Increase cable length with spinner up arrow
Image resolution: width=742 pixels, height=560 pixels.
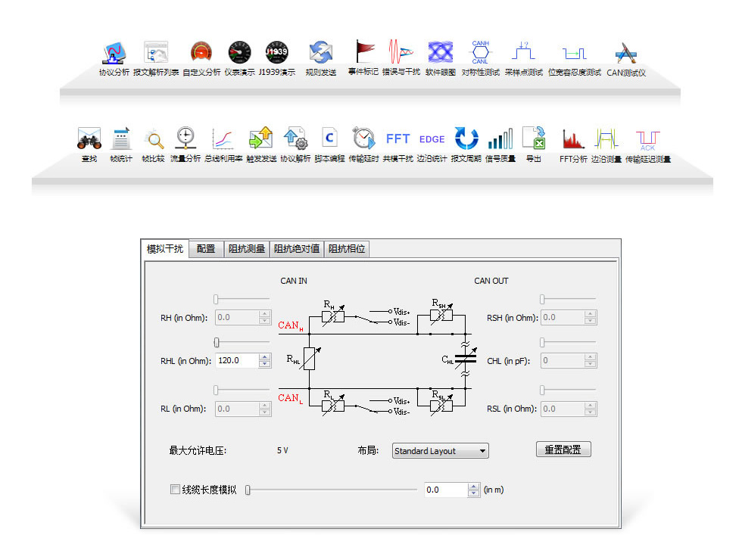click(473, 487)
